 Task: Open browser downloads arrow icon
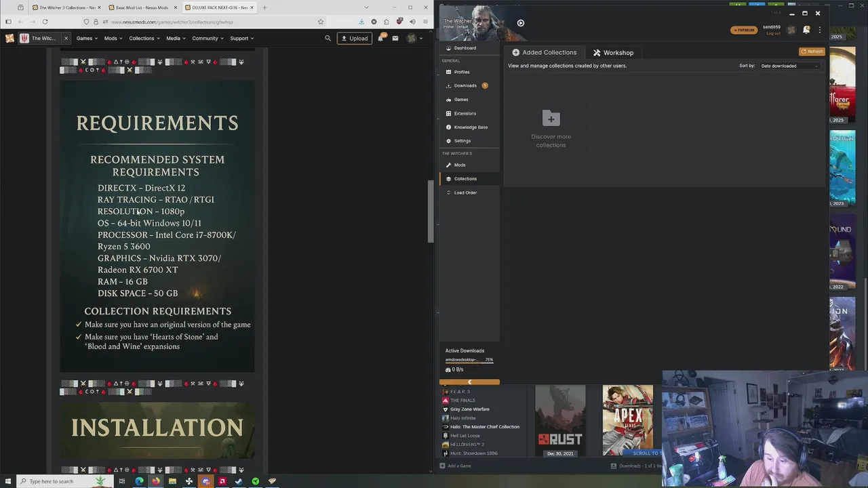[361, 22]
